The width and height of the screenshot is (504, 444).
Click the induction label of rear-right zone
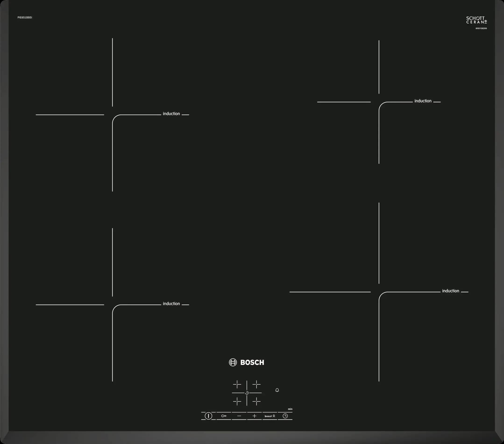click(x=423, y=101)
